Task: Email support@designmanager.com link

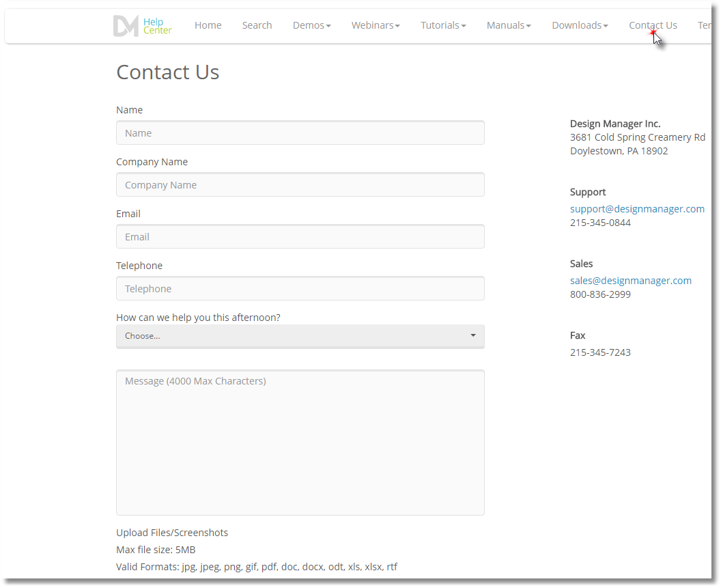Action: coord(637,209)
